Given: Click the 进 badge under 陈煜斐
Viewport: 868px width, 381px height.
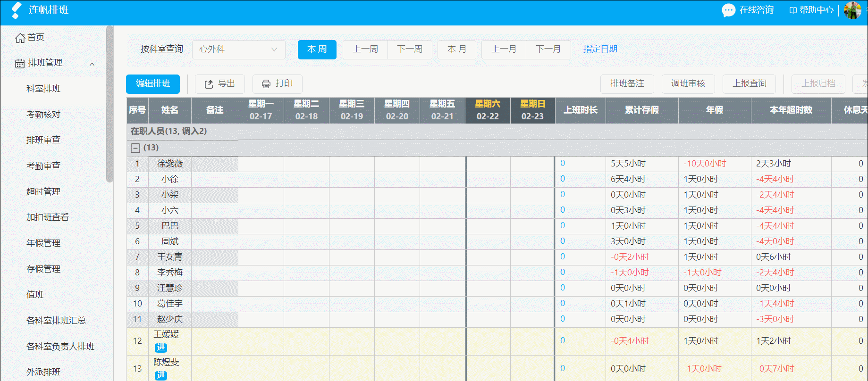Looking at the screenshot, I should 161,375.
